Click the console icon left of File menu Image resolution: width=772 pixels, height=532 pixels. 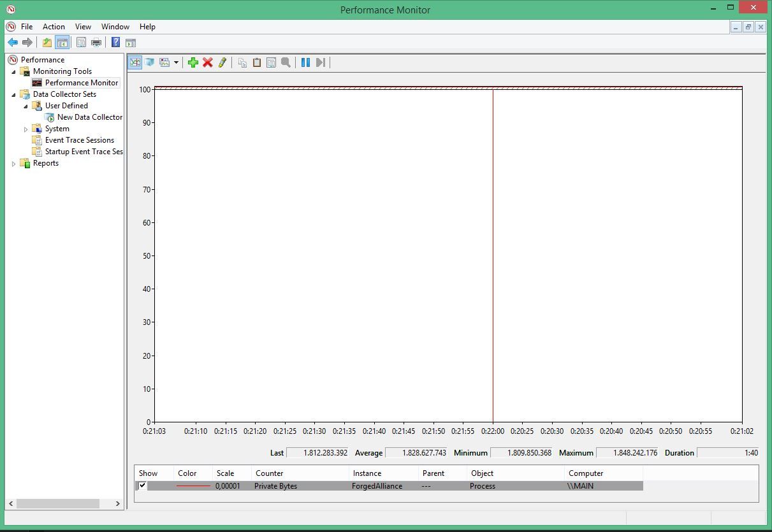[11, 27]
